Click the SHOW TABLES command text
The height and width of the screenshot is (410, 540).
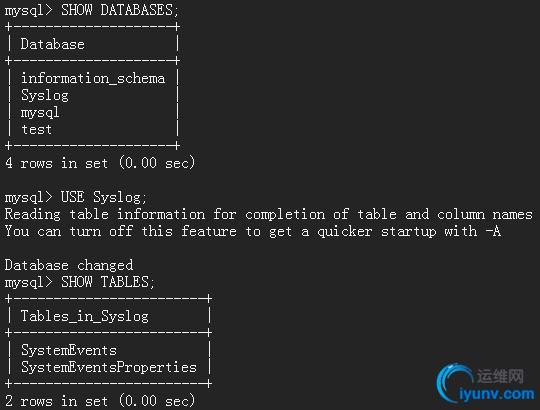click(108, 282)
